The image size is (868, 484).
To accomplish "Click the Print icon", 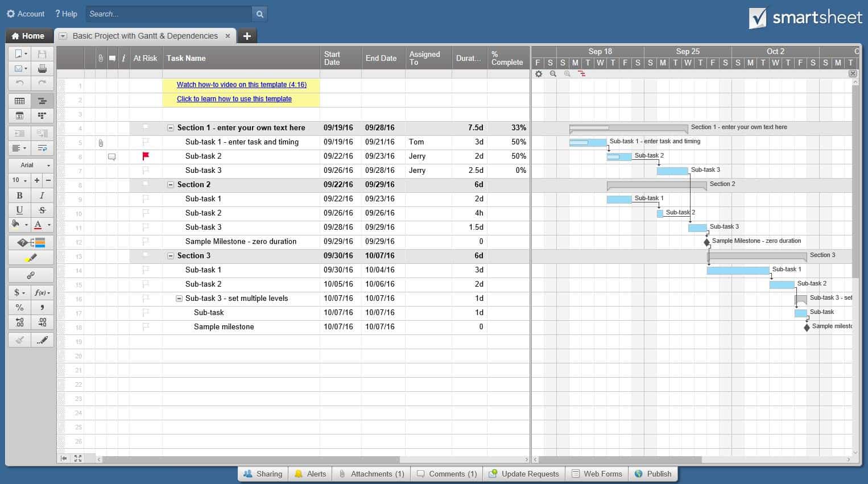I will (42, 69).
